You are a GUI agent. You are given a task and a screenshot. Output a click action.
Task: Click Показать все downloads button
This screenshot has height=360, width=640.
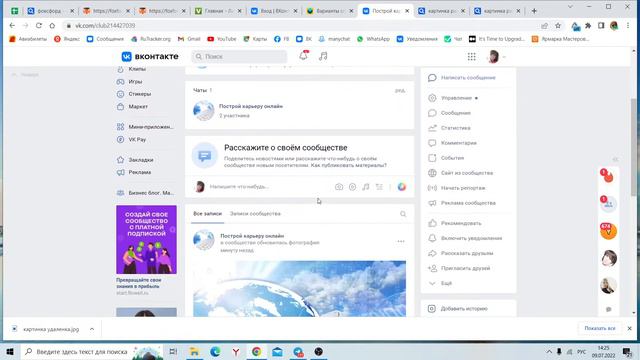(x=600, y=329)
